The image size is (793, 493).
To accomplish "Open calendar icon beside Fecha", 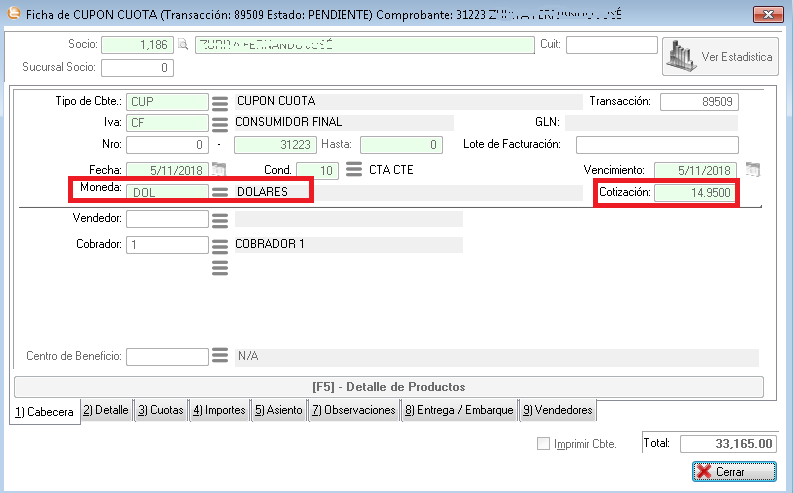I will coord(220,169).
